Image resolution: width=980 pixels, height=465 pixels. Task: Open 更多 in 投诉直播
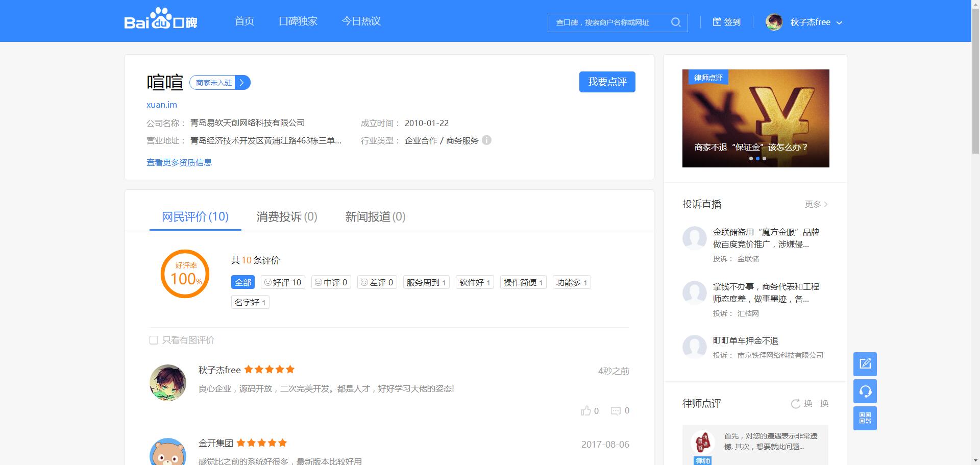click(x=816, y=204)
